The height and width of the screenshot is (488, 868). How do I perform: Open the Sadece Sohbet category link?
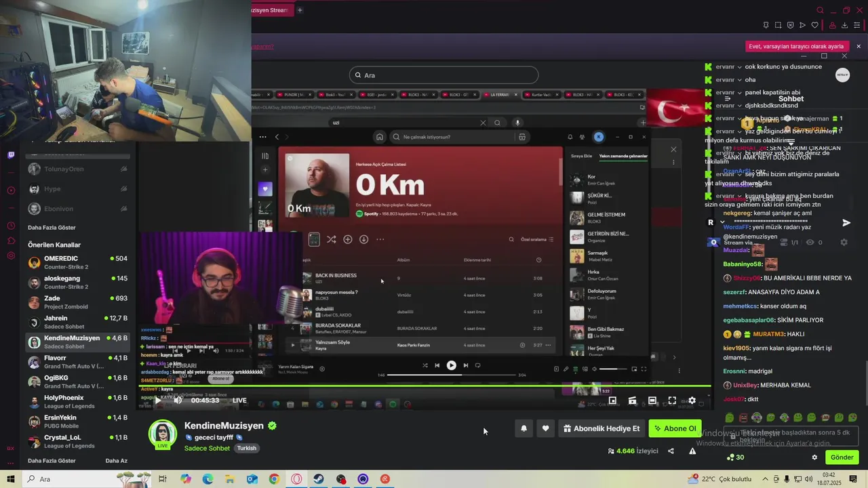207,448
